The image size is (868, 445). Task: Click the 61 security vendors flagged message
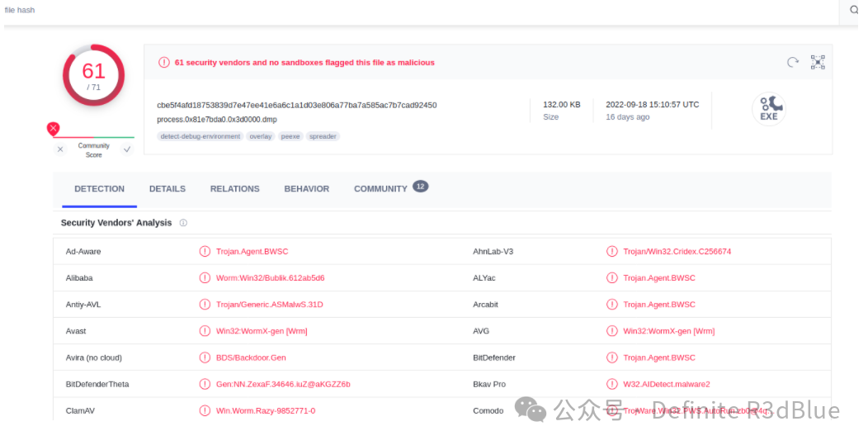[x=304, y=63]
